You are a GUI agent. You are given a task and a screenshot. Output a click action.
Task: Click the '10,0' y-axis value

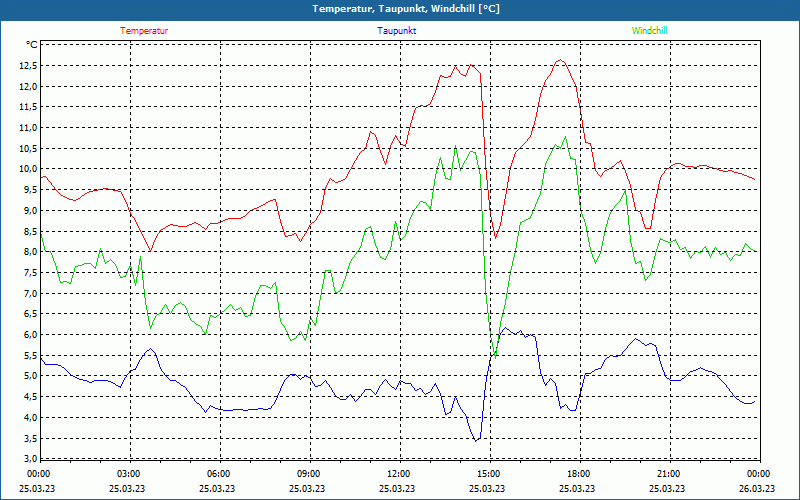[28, 169]
